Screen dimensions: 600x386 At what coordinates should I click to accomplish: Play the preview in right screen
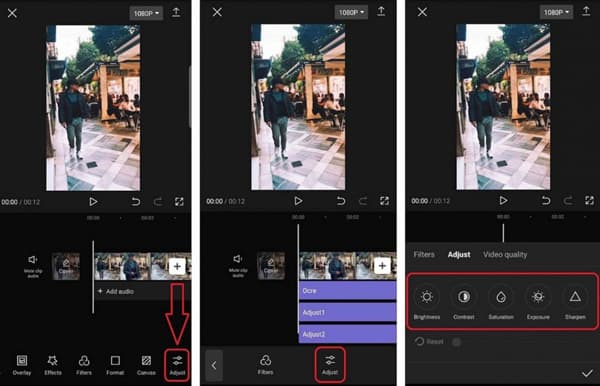coord(503,200)
